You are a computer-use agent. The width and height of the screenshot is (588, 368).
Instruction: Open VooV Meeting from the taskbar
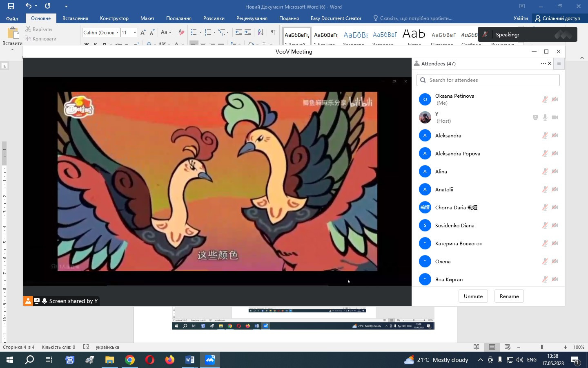click(x=210, y=360)
